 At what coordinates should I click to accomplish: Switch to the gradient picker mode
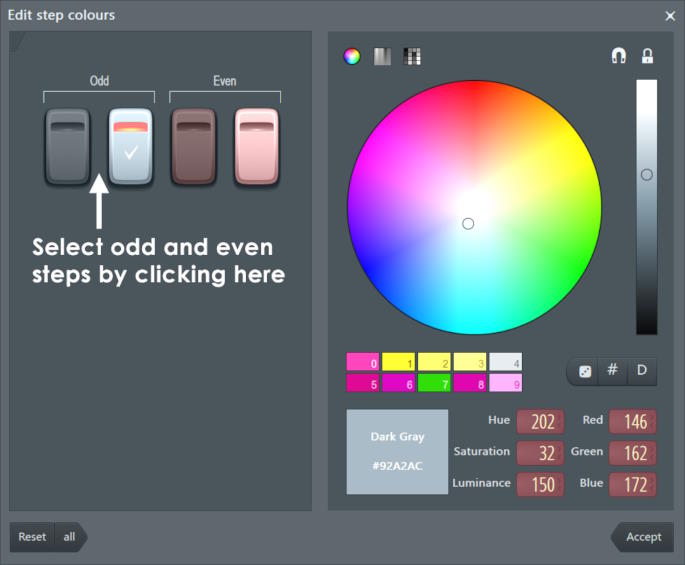click(x=382, y=57)
